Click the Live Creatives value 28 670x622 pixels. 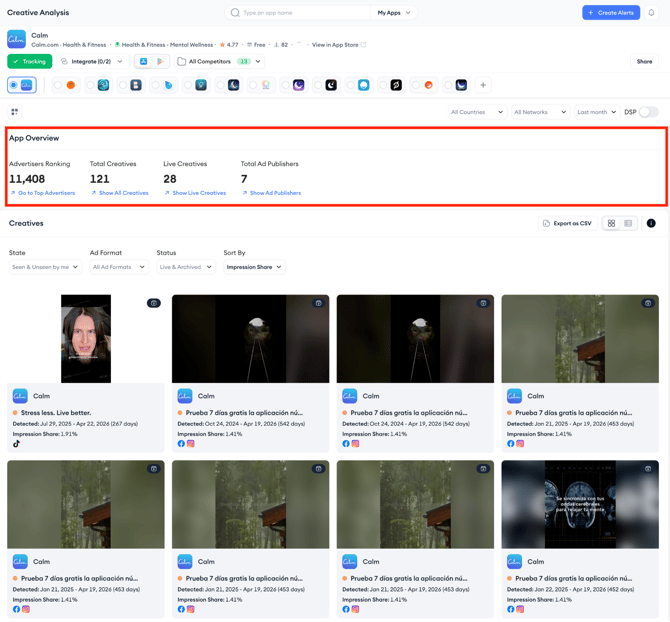coord(170,179)
